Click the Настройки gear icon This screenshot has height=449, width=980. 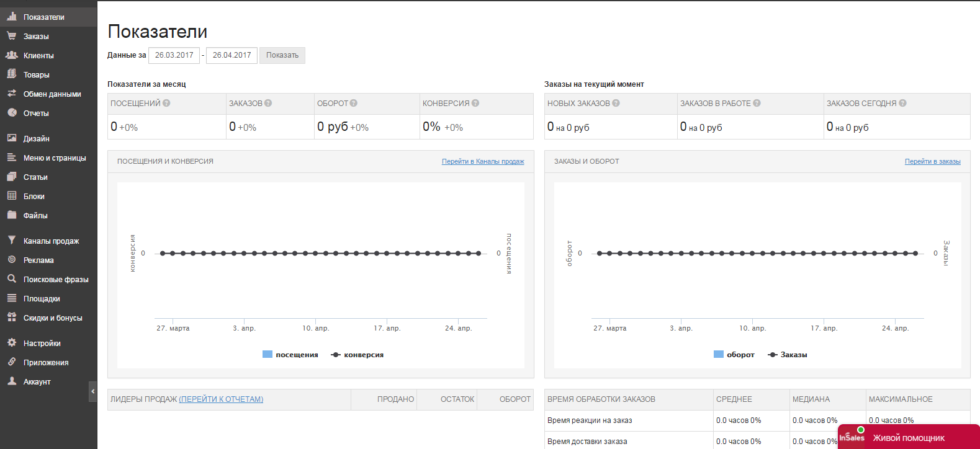[11, 343]
